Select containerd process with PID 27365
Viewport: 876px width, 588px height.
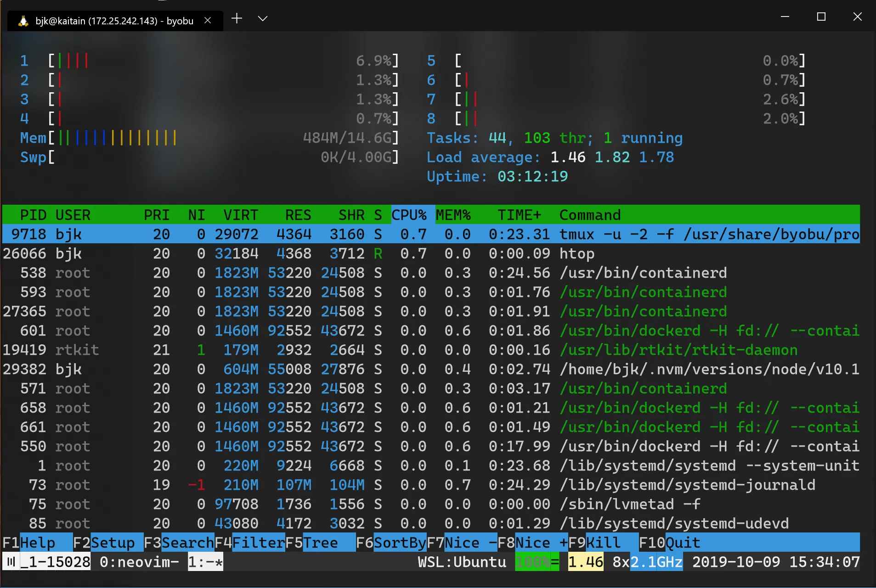pos(431,311)
